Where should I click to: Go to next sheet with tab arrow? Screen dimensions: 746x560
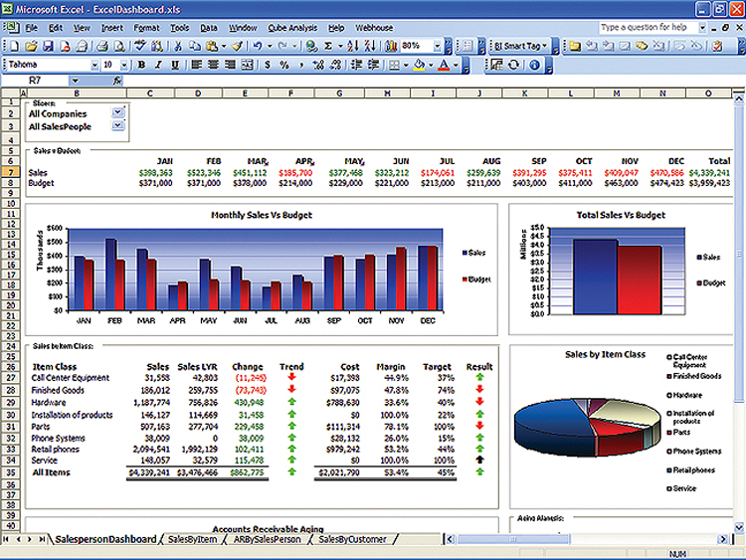30,539
